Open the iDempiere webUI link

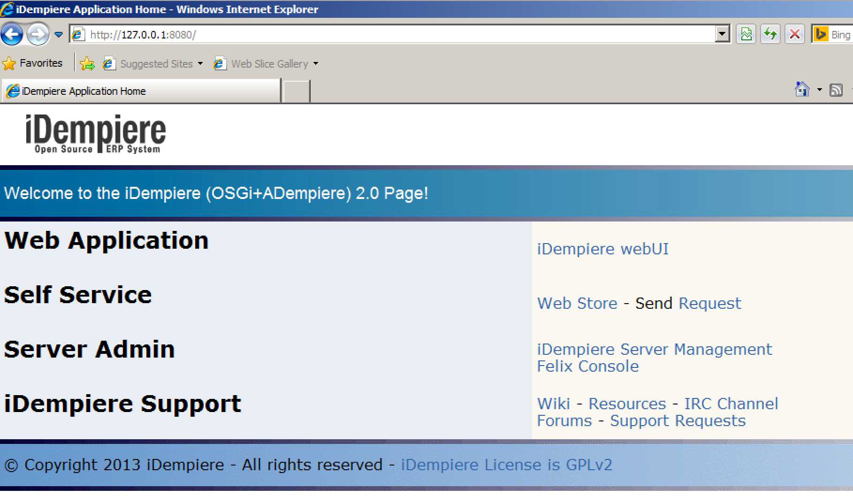point(603,249)
